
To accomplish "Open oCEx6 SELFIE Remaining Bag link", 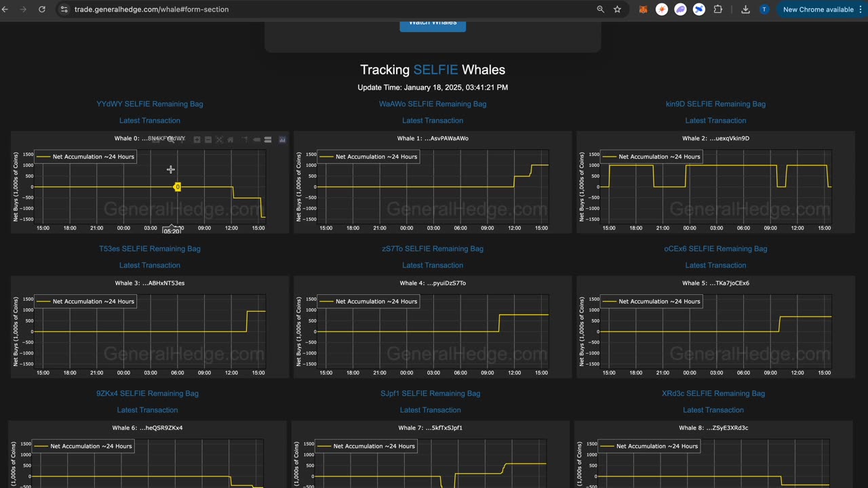I will click(x=715, y=249).
